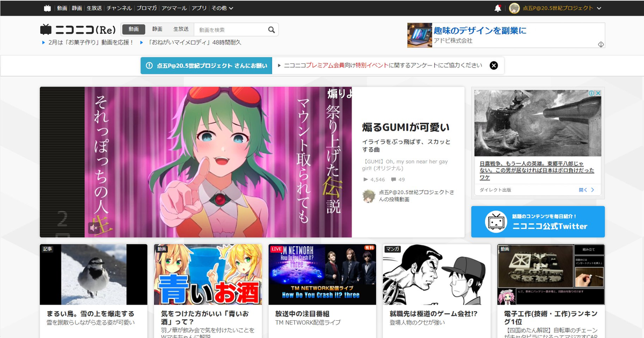
Task: Focus the 動画を検索 search field
Action: pos(230,30)
